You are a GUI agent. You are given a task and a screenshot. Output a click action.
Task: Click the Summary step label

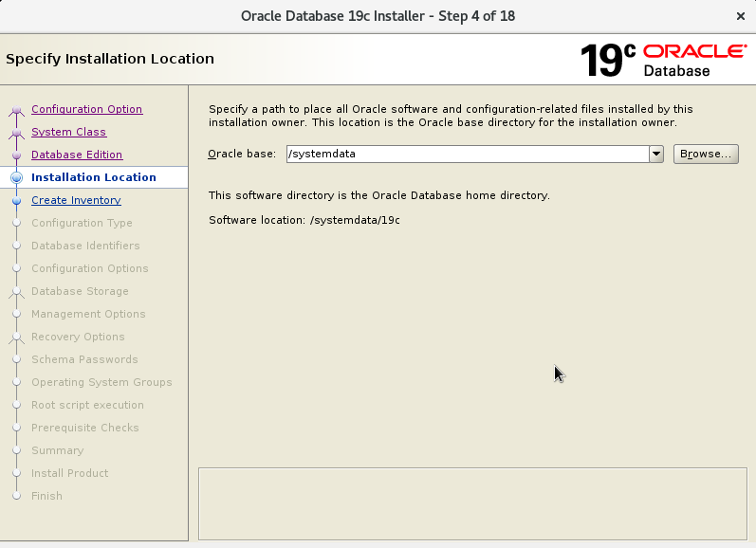(x=57, y=450)
